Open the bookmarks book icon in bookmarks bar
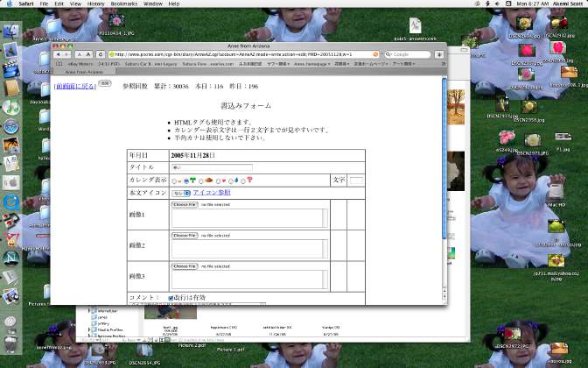Viewport: 588px width, 368px height. [59, 64]
